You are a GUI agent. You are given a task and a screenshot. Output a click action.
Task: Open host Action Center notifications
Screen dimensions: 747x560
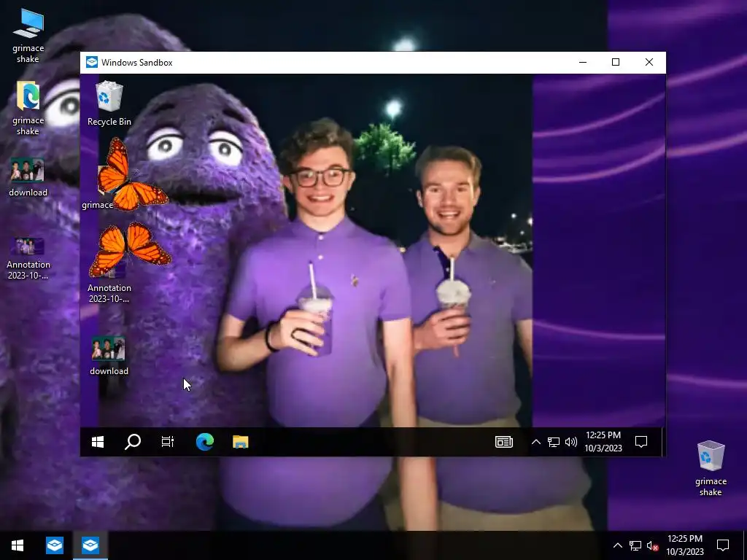[723, 545]
